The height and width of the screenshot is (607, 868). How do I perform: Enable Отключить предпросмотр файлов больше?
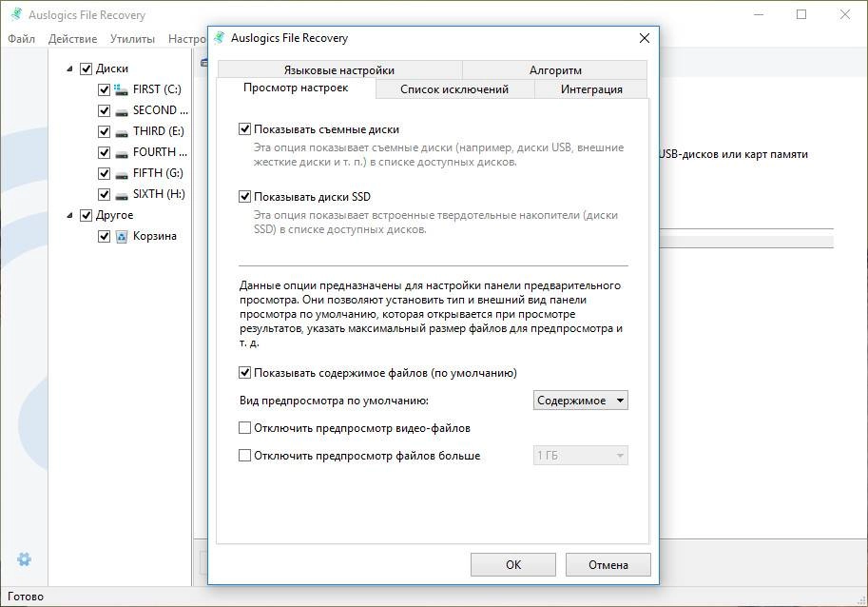(x=244, y=455)
